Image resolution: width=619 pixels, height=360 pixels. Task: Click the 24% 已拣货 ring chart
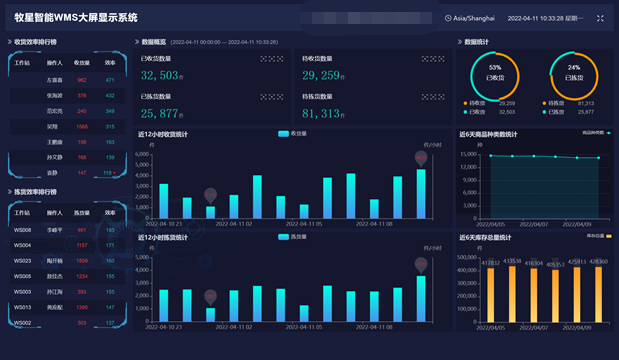pyautogui.click(x=574, y=76)
